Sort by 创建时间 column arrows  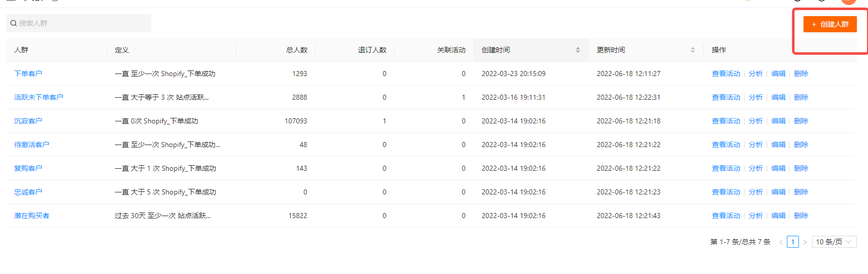[x=578, y=50]
